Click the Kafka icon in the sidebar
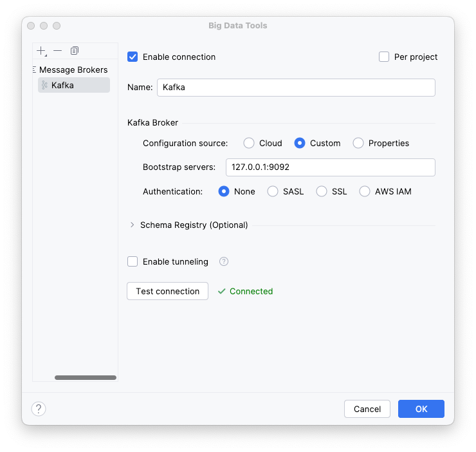The width and height of the screenshot is (476, 452). (x=44, y=85)
